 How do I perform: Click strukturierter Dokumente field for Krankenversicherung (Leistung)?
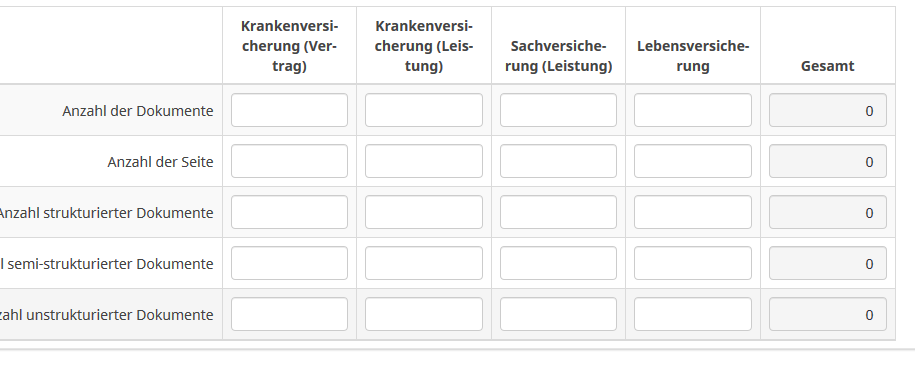tap(424, 212)
